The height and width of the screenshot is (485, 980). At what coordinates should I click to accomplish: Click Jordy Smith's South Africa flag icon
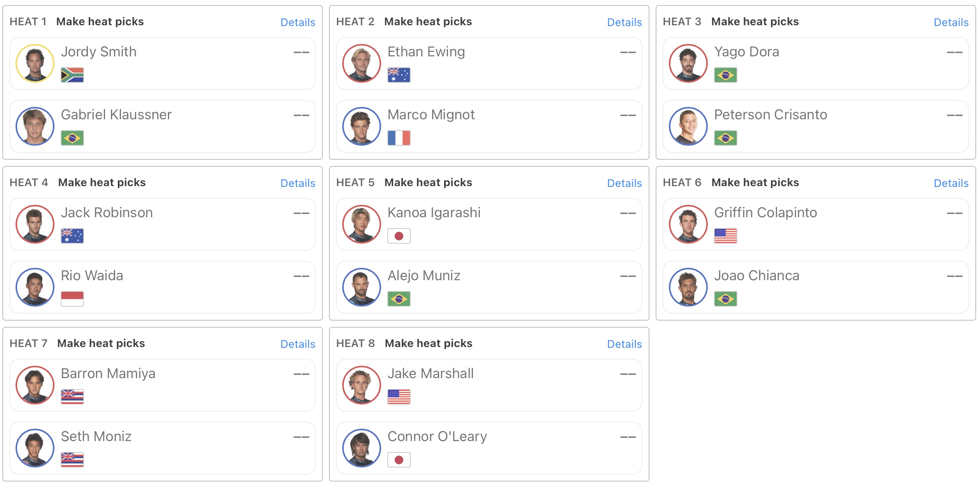coord(72,75)
